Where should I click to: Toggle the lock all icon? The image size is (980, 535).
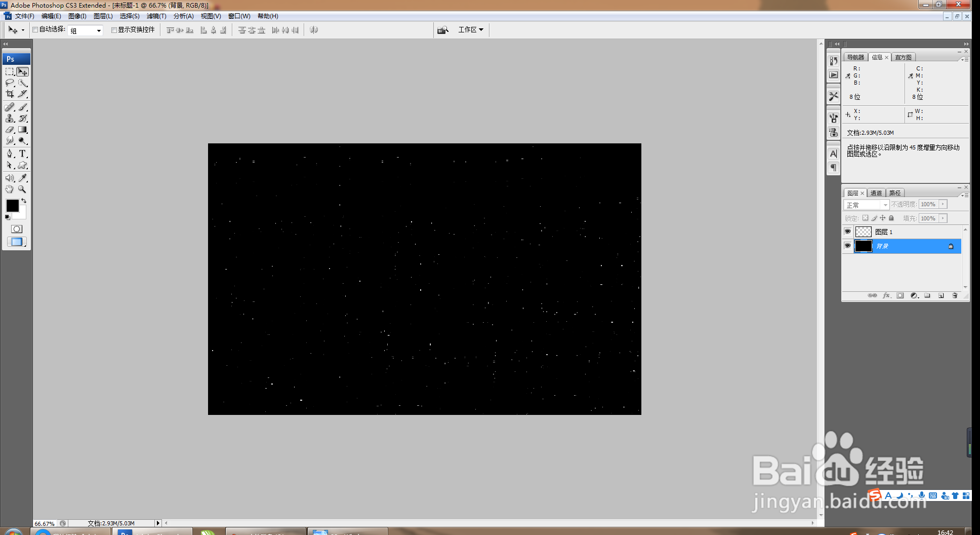tap(891, 218)
